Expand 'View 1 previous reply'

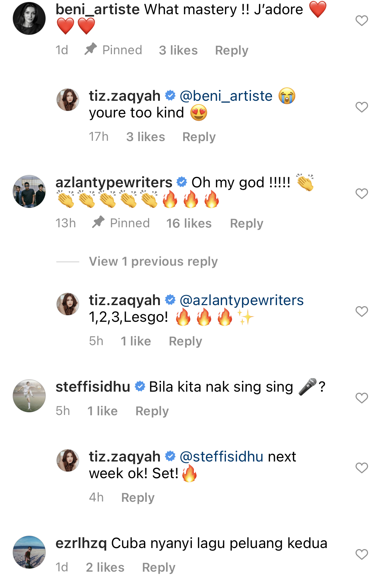(153, 261)
